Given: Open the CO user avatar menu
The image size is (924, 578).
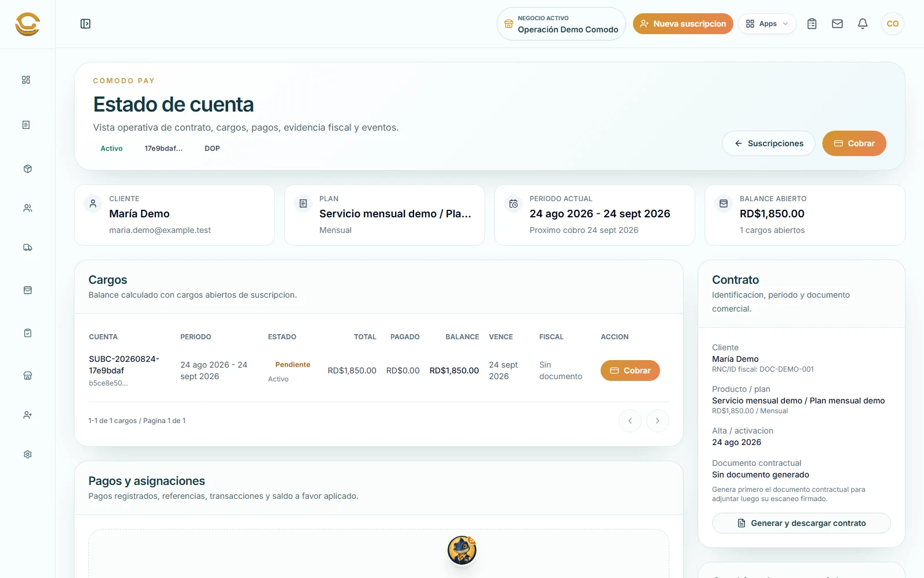Looking at the screenshot, I should click(893, 24).
